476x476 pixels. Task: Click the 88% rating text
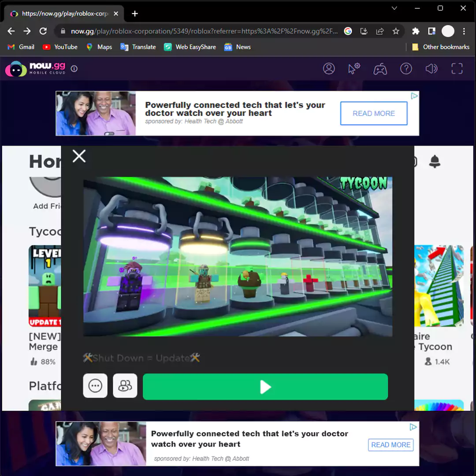pyautogui.click(x=48, y=361)
